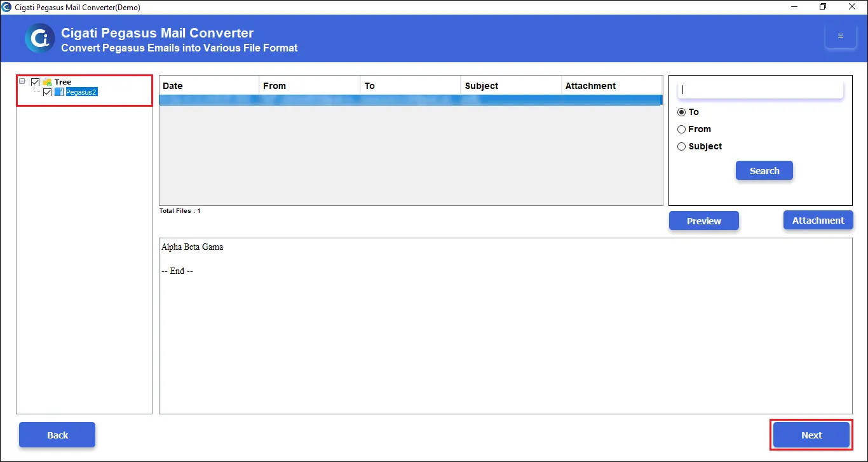Click the 'Alpha Beta Gama' preview text
This screenshot has width=868, height=462.
click(x=193, y=247)
